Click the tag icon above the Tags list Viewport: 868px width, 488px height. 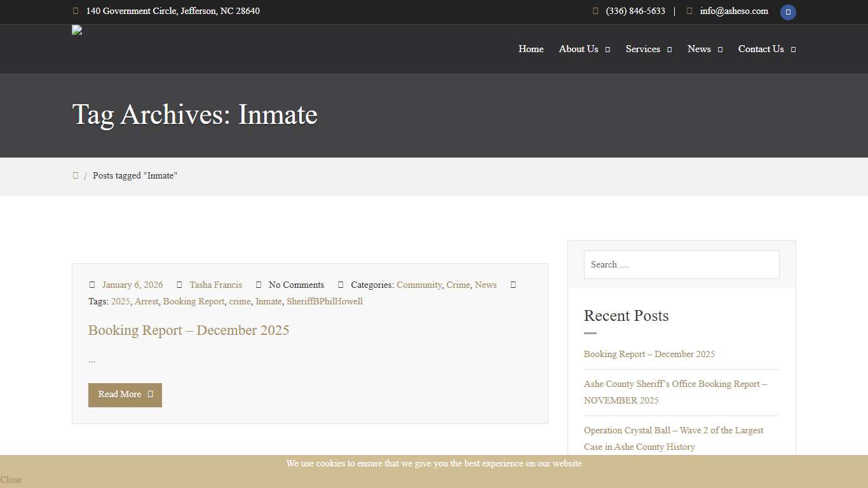[513, 285]
